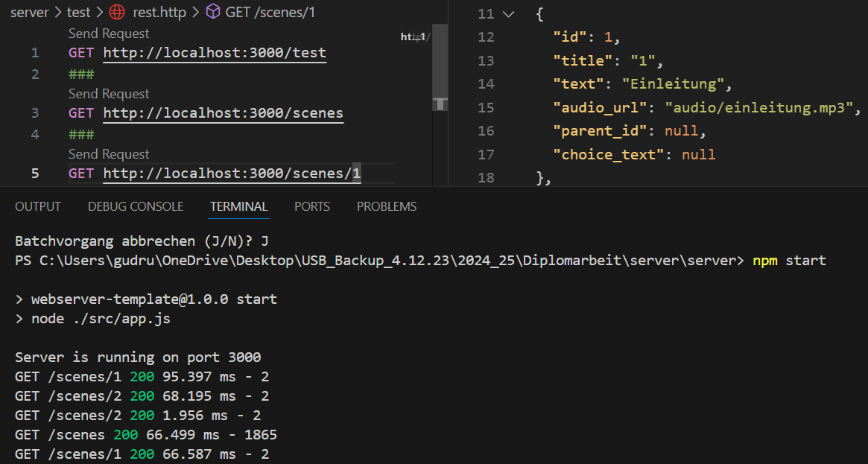Screen dimensions: 868x464
Task: Select the TERMINAL panel tab
Action: pyautogui.click(x=238, y=206)
